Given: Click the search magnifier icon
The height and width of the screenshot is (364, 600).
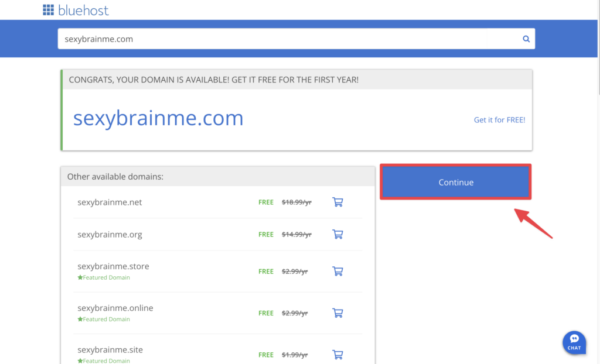Looking at the screenshot, I should 526,39.
